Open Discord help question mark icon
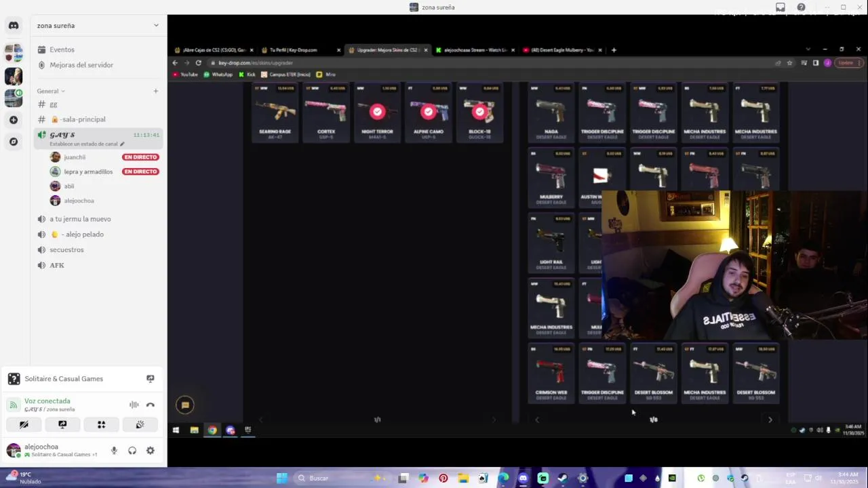 [x=801, y=7]
